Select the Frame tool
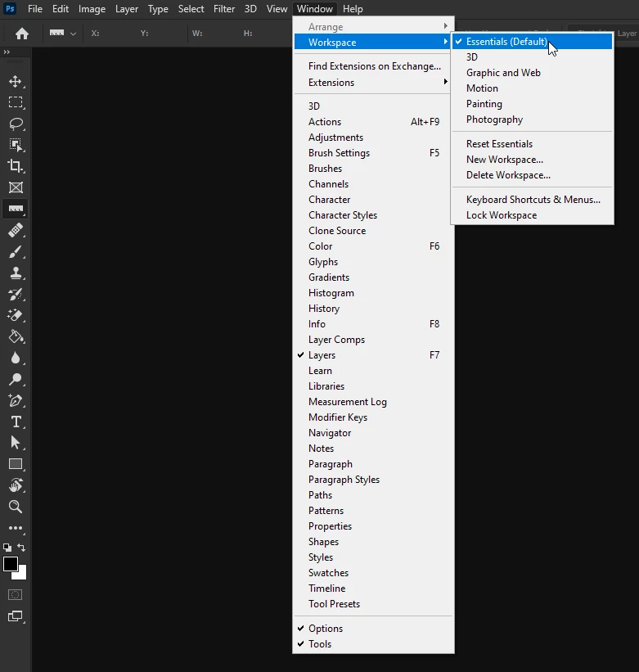This screenshot has width=639, height=672. (16, 187)
